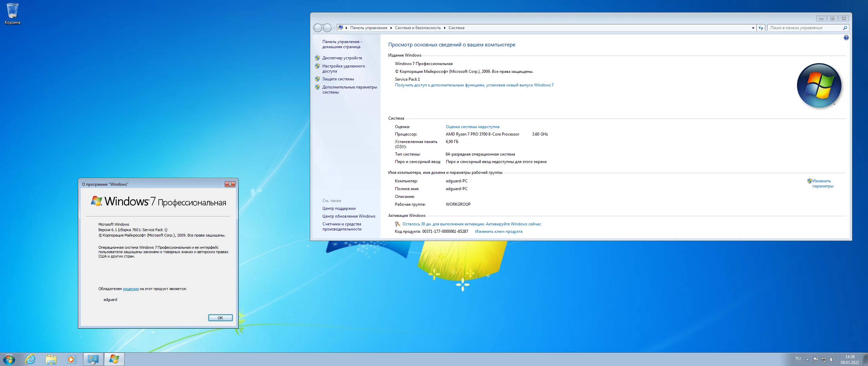This screenshot has height=366, width=868.
Task: Open Action Center flag tray icon
Action: 815,359
